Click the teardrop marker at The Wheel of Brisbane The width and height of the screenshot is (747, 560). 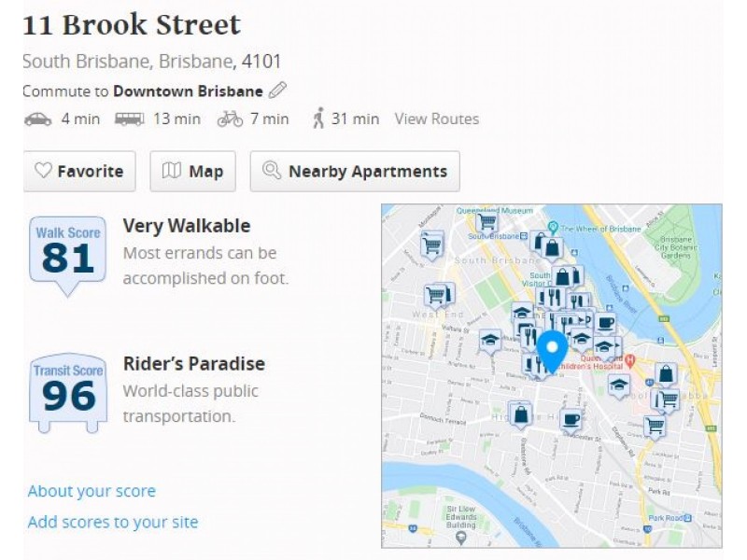(552, 227)
